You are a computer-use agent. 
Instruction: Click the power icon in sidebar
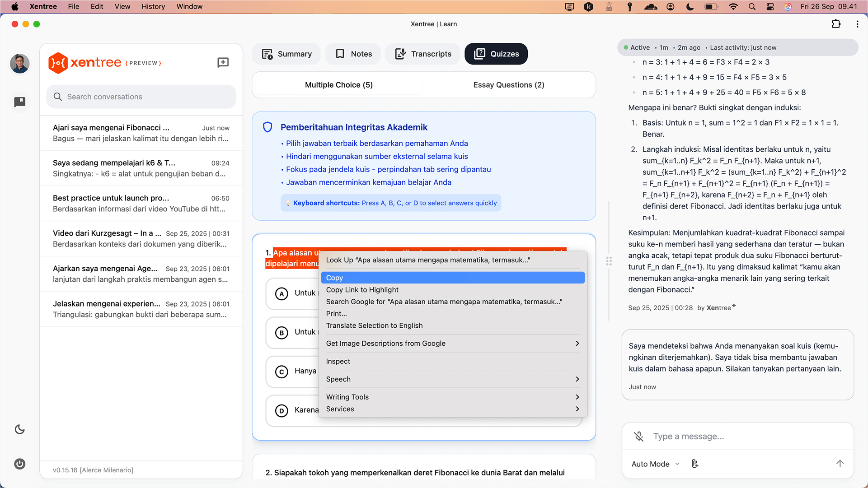(x=19, y=464)
